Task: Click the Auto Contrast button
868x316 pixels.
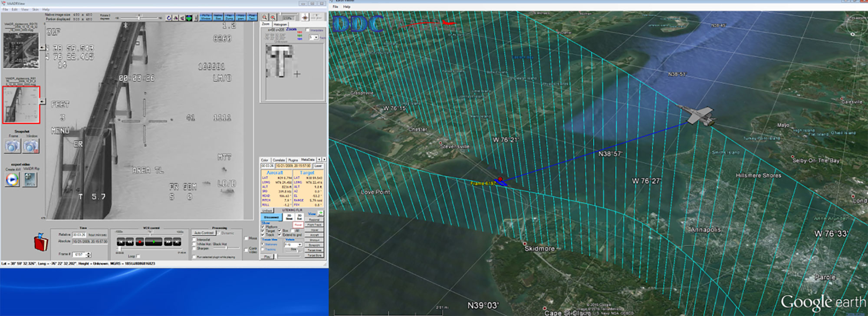Action: (204, 233)
